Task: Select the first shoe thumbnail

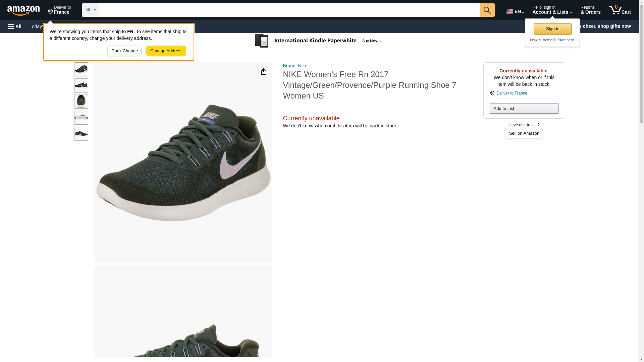Action: 81,69
